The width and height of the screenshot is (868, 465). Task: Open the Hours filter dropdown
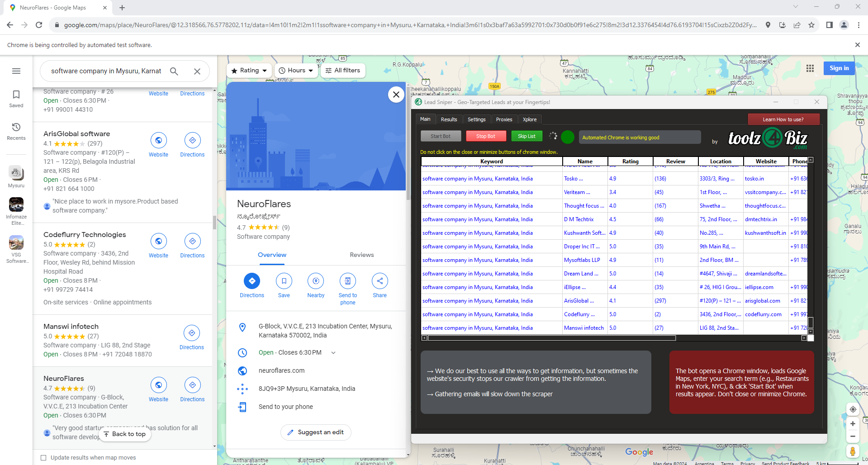pos(296,71)
